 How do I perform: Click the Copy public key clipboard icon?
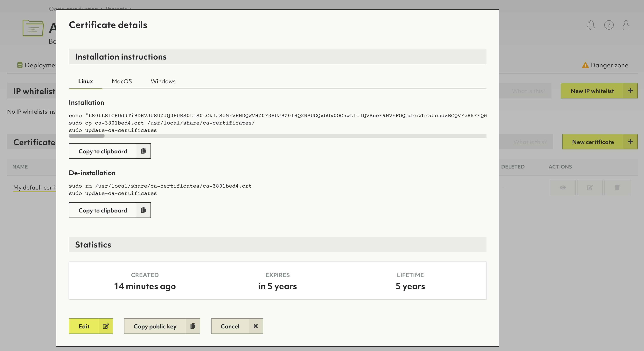[193, 326]
